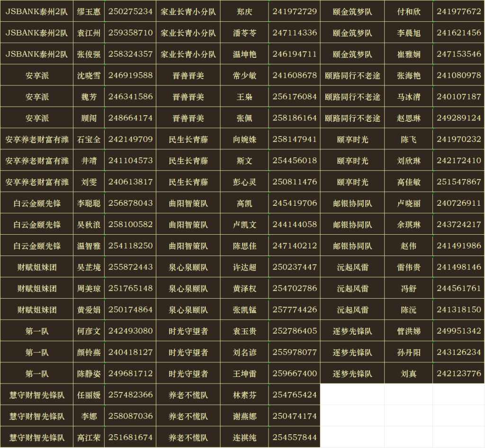This screenshot has height=448, width=485.
Task: Click ID 250474174
Action: (295, 416)
